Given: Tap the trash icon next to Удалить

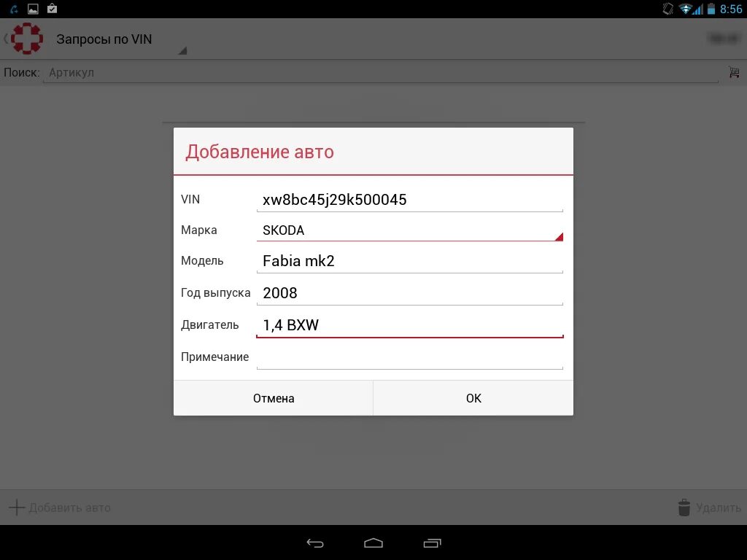Looking at the screenshot, I should click(x=684, y=507).
